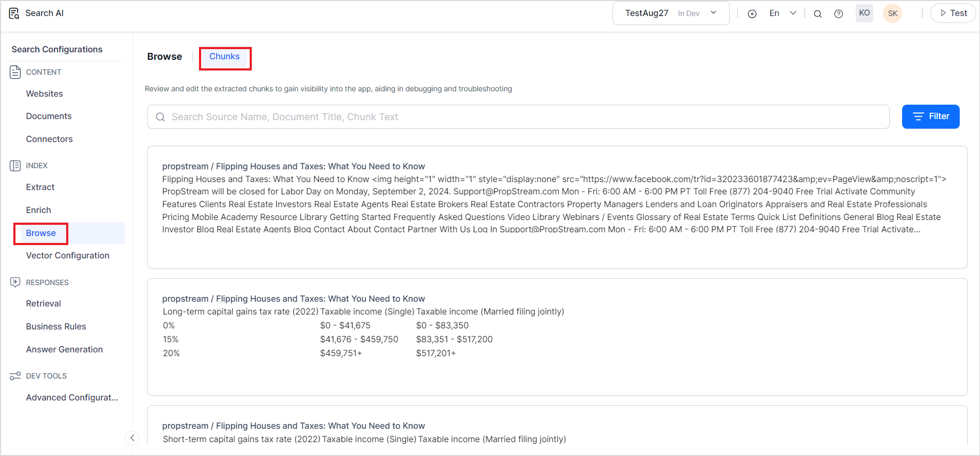The width and height of the screenshot is (980, 456).
Task: Open the En language dropdown
Action: (782, 13)
